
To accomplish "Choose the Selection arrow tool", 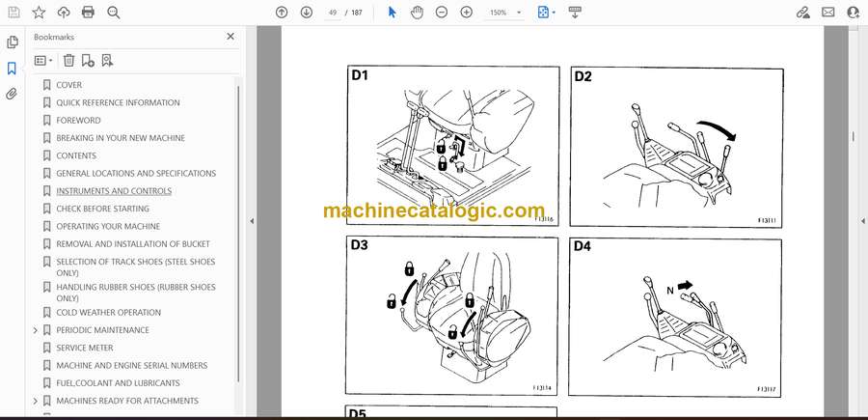I will pos(392,13).
